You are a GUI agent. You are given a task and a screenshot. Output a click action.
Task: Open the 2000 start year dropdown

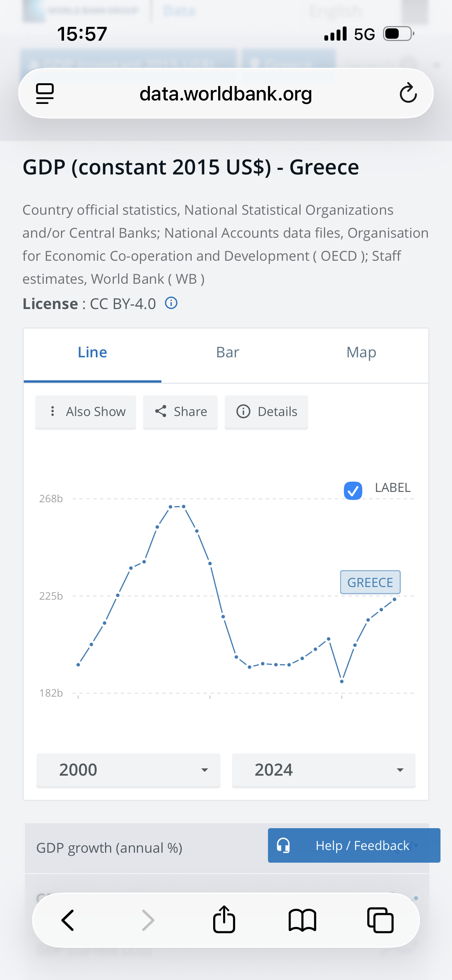pos(128,770)
